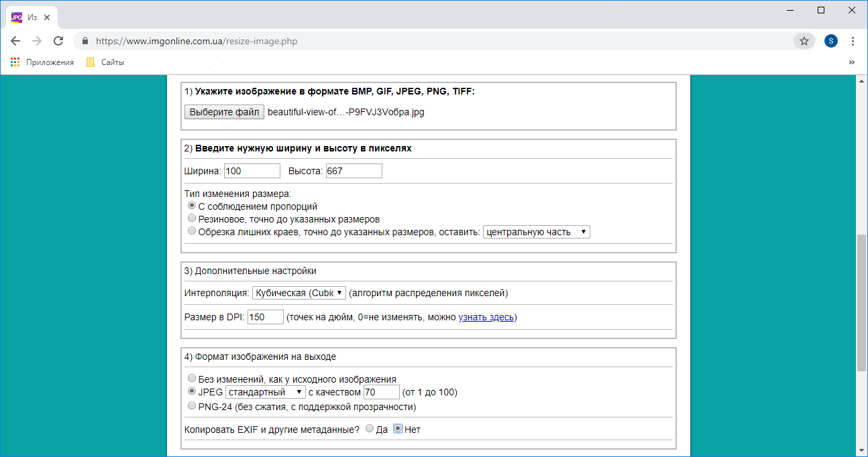Open the user profile avatar icon

pos(831,41)
